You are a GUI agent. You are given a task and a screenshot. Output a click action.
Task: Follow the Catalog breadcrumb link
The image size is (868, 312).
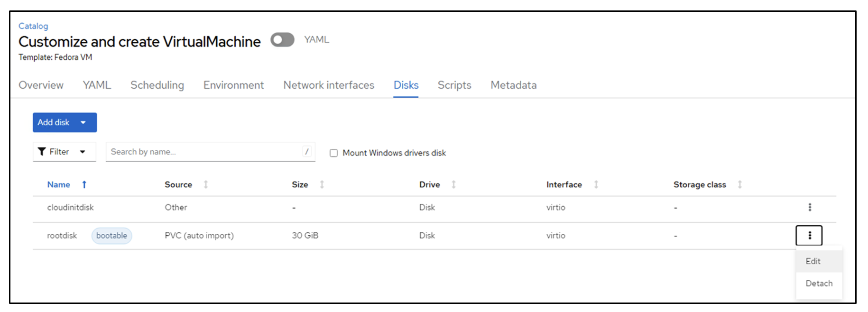pos(33,26)
